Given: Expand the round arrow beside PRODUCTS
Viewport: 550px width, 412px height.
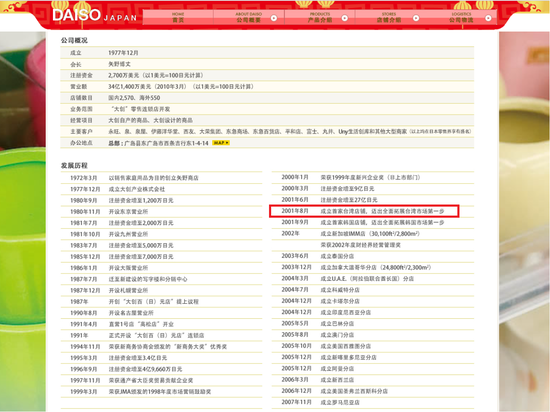Looking at the screenshot, I should [345, 18].
